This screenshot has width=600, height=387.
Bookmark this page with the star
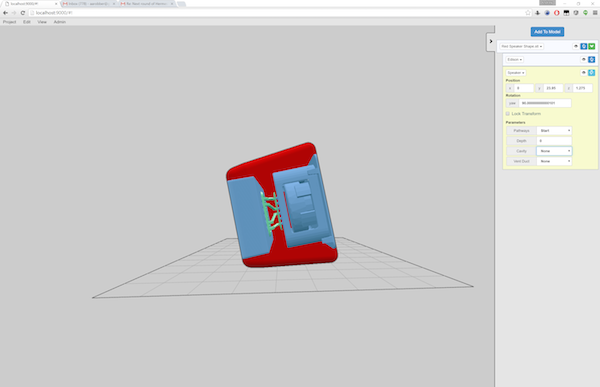click(x=528, y=13)
